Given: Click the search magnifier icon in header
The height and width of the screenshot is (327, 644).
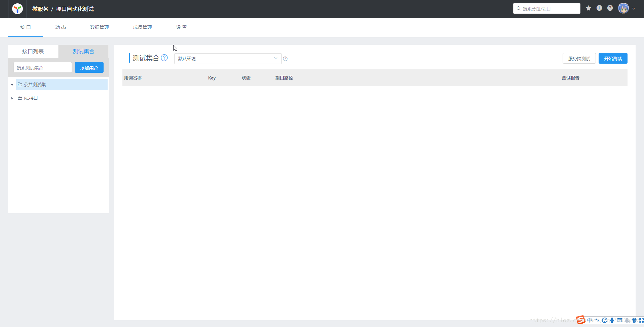Looking at the screenshot, I should (x=519, y=8).
